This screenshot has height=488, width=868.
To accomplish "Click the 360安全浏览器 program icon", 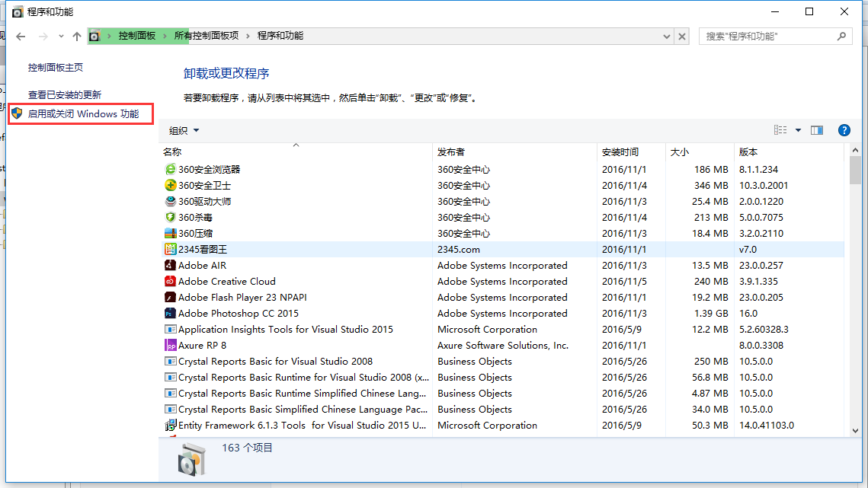I will point(170,169).
